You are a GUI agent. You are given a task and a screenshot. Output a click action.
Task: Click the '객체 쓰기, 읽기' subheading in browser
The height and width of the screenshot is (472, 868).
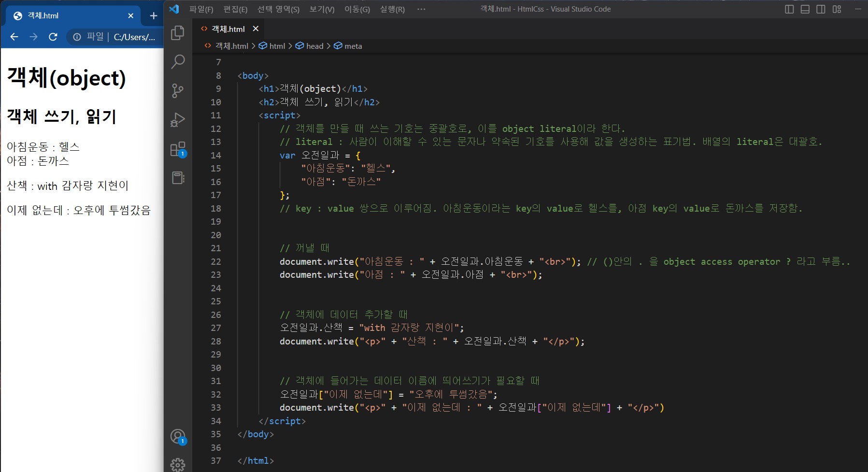[x=61, y=116]
